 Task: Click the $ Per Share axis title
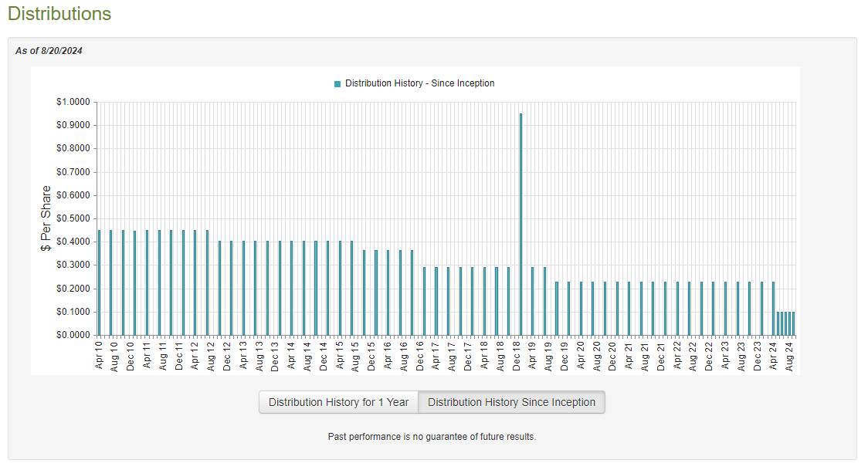pyautogui.click(x=46, y=218)
